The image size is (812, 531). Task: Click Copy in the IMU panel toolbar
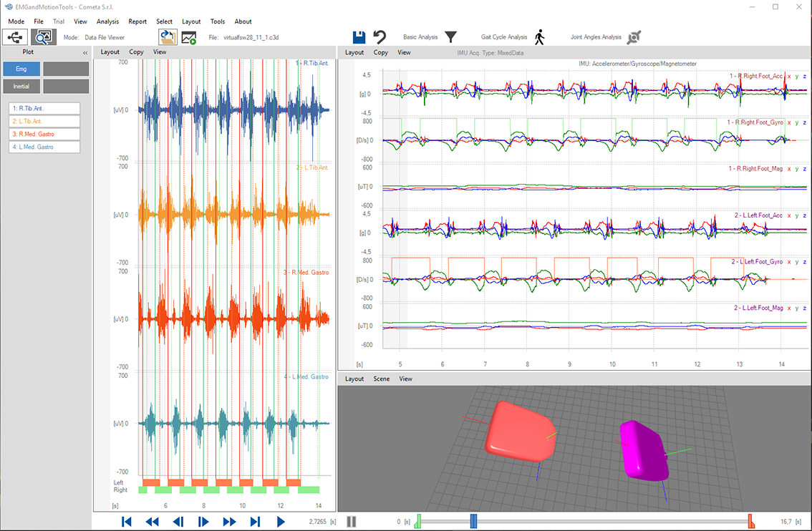[381, 52]
